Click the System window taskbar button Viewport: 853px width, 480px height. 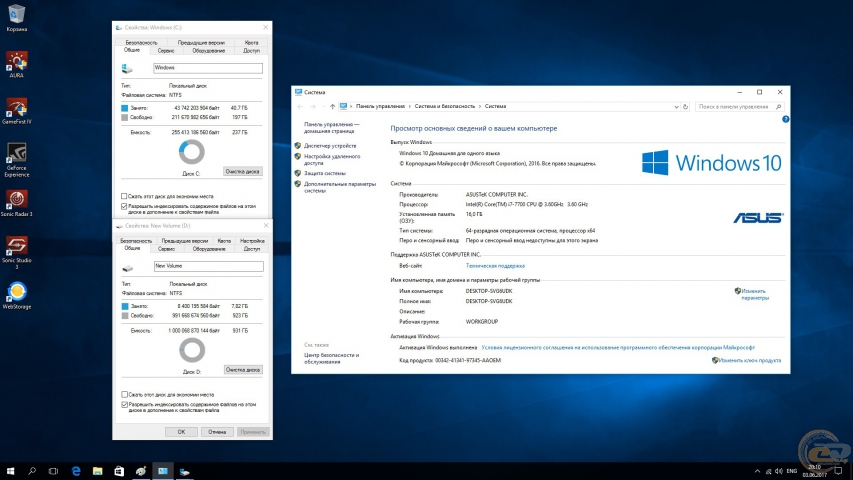[163, 471]
